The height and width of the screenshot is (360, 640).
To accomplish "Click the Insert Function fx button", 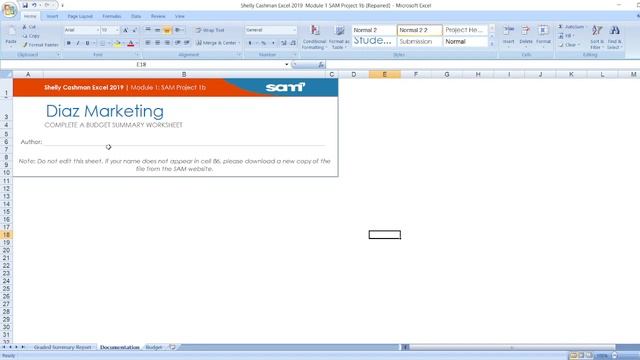I will pyautogui.click(x=321, y=64).
